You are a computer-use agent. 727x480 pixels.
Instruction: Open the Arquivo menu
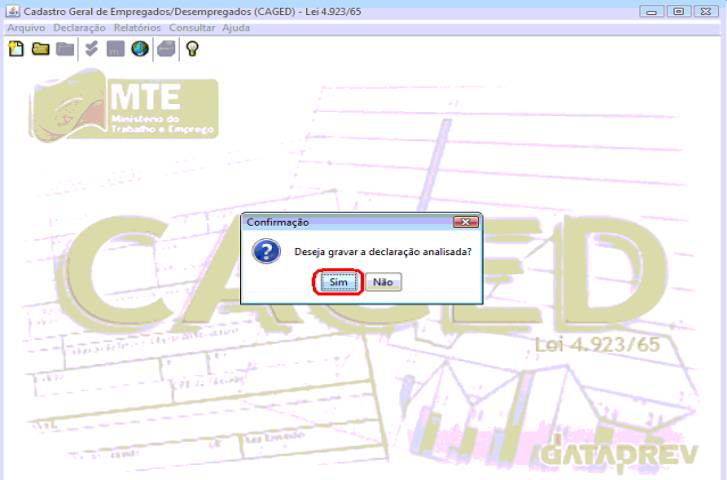click(x=26, y=28)
